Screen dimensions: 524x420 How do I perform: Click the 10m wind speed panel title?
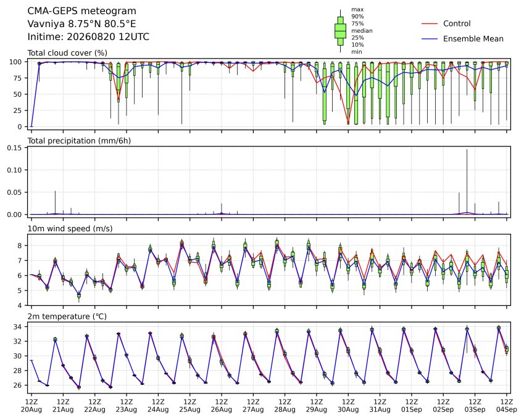point(70,229)
